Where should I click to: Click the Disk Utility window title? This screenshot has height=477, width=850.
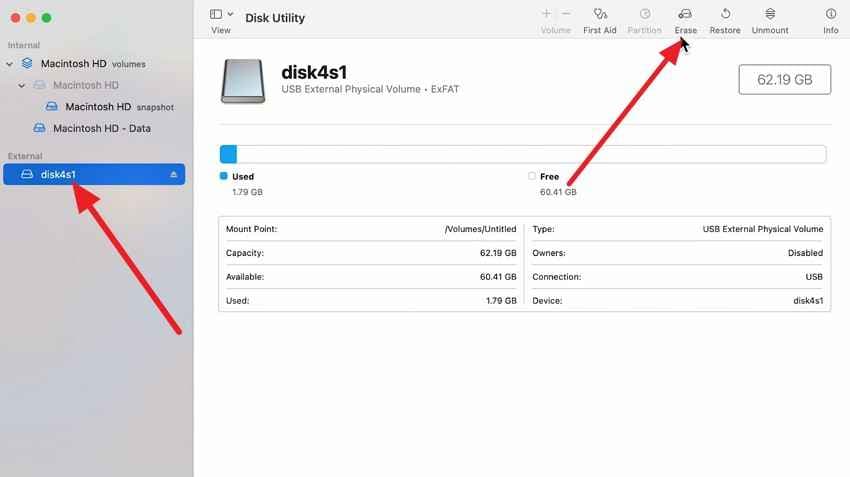coord(275,18)
